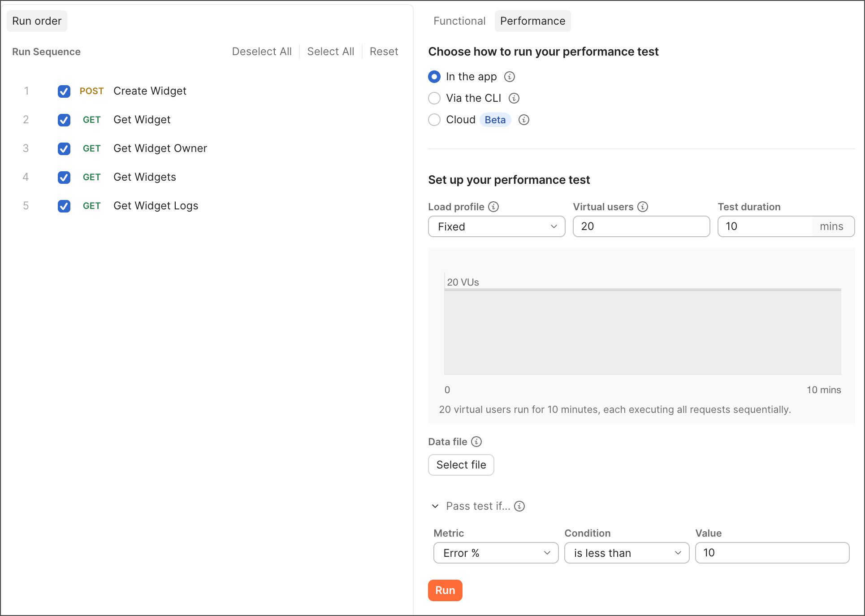
Task: Show Data file info tooltip icon
Action: [476, 442]
